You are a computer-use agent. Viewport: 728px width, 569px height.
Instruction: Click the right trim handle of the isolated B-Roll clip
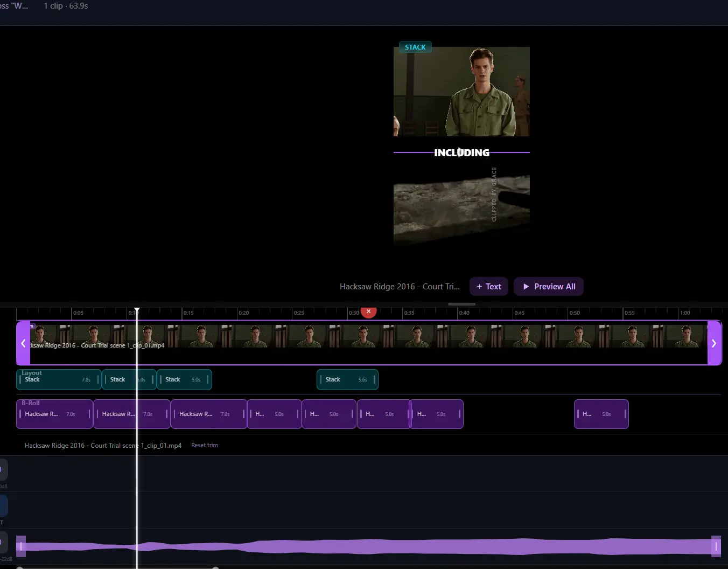pos(625,414)
